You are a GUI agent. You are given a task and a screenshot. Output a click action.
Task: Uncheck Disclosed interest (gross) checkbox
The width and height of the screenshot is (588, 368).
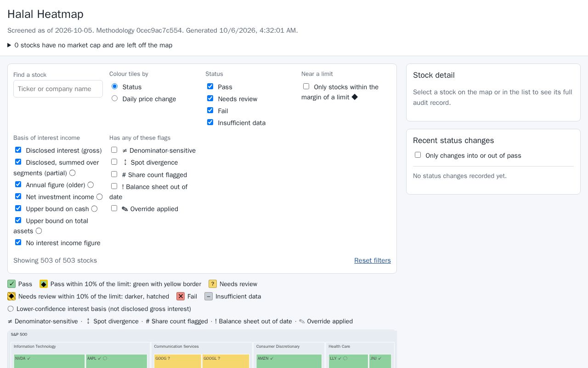click(x=18, y=150)
